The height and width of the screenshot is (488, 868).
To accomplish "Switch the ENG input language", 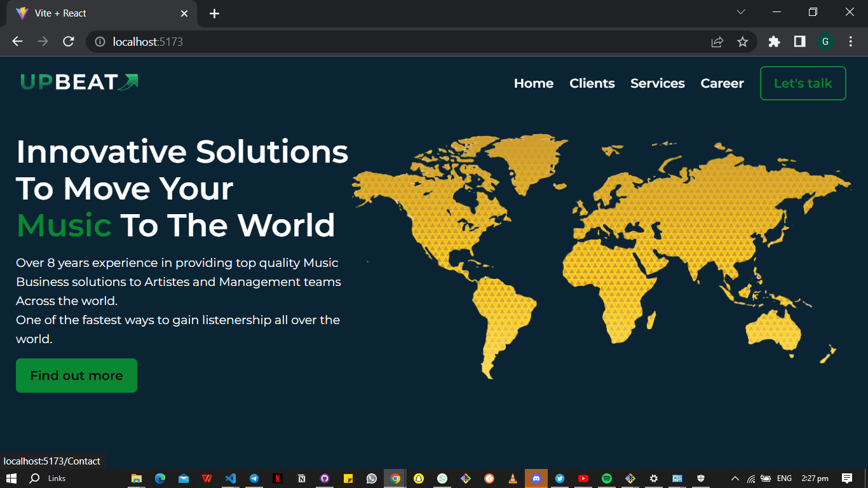I will pyautogui.click(x=785, y=478).
